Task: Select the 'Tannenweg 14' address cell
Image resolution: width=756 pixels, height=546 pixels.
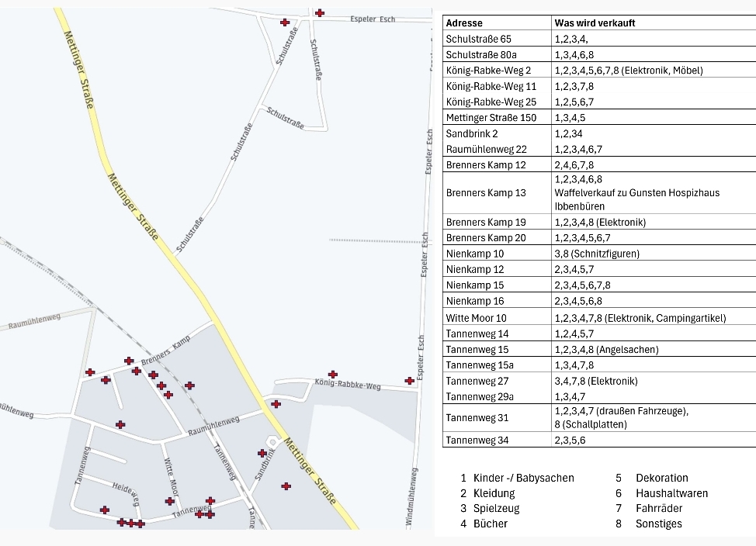Action: tap(497, 333)
